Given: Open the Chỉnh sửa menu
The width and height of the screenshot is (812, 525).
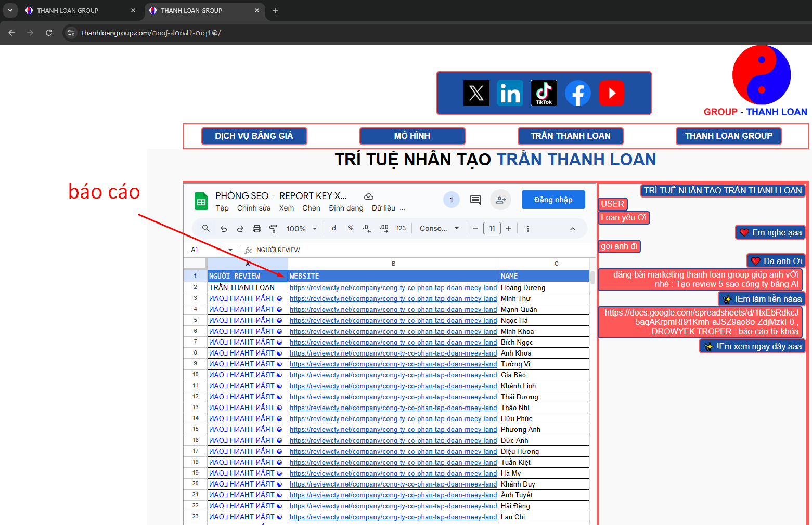Looking at the screenshot, I should point(254,208).
